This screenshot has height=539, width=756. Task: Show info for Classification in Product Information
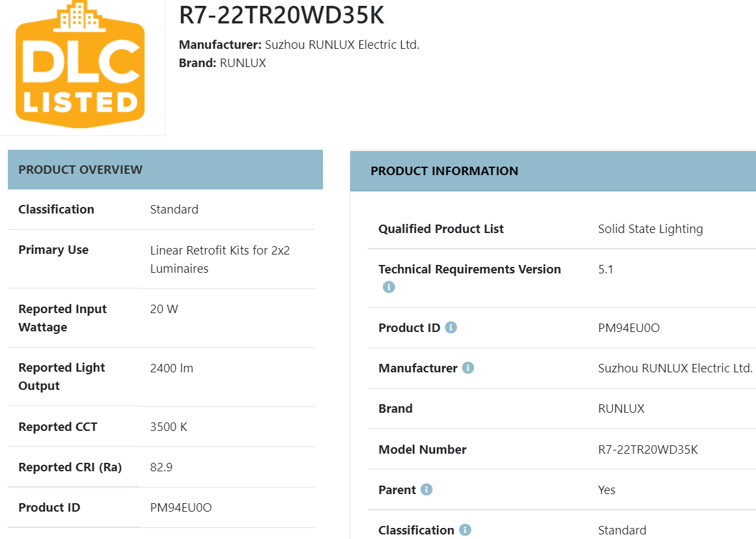point(465,530)
